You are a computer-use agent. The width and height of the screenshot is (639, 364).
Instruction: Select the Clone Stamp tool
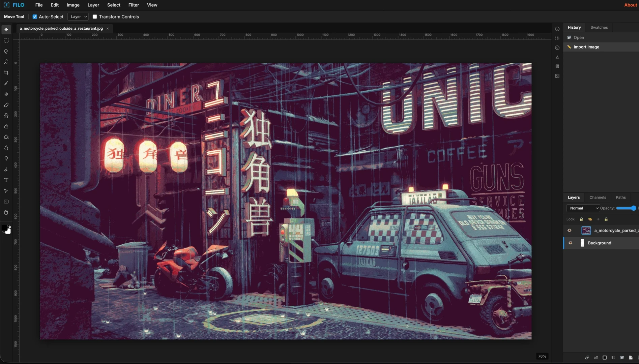pyautogui.click(x=6, y=116)
